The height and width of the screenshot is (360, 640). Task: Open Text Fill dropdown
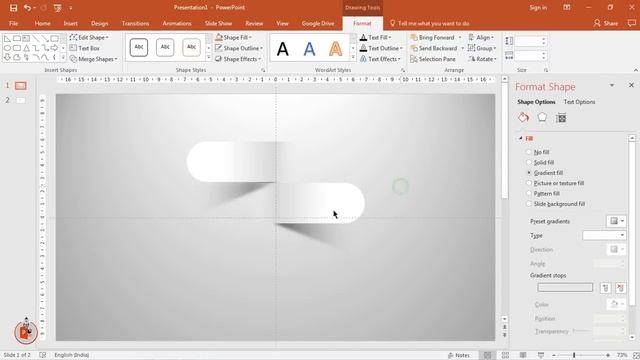[375, 37]
